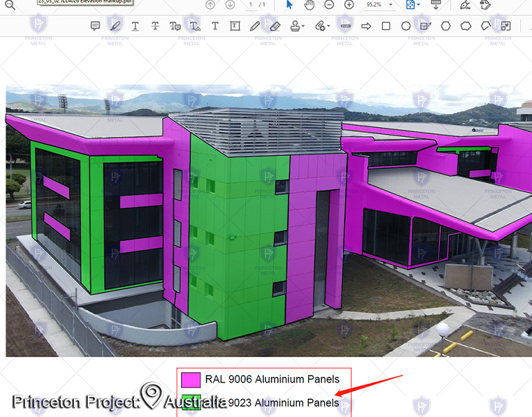This screenshot has width=532, height=417.
Task: Expand the fit page options arrow
Action: point(419,5)
